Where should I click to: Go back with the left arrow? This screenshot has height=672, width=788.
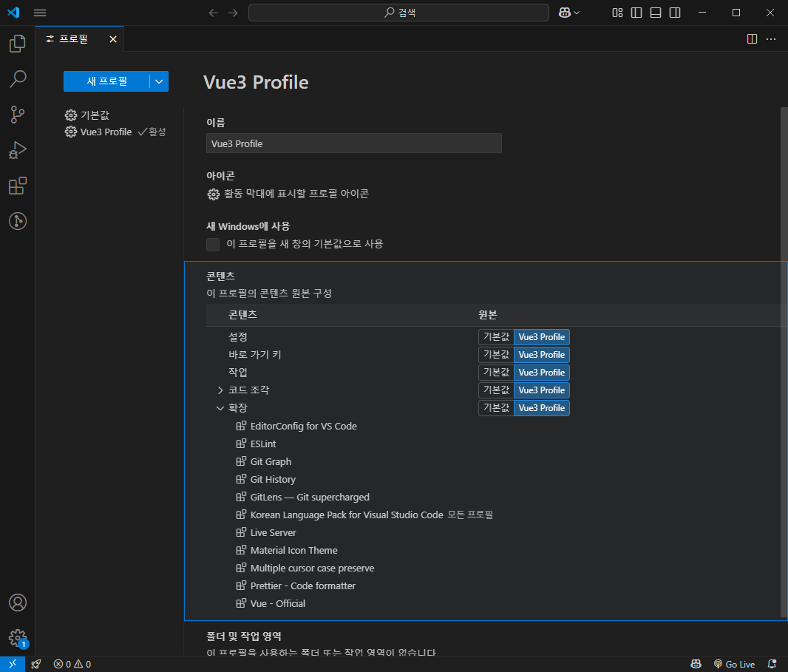coord(214,13)
